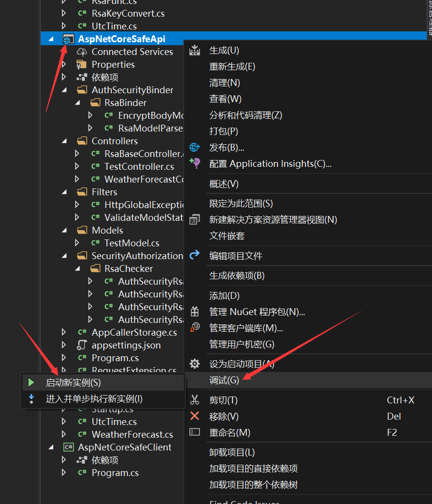
Task: Select the UtcTime.cs file below Startup.cs
Action: (114, 422)
